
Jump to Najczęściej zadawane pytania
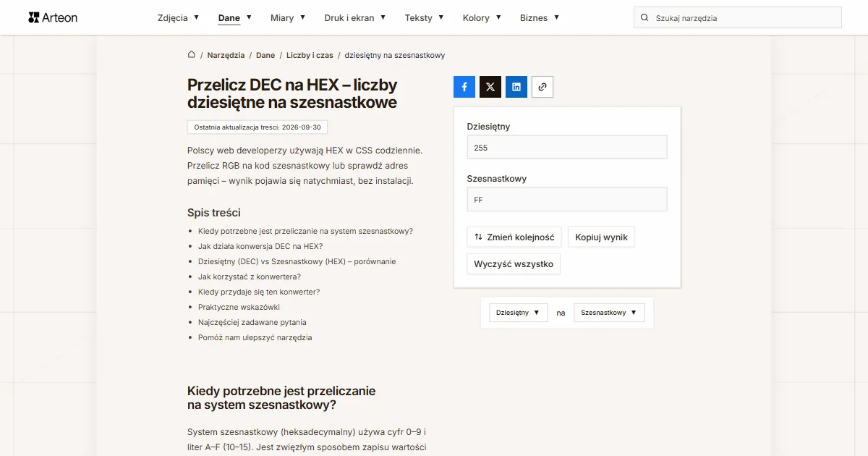pos(252,323)
